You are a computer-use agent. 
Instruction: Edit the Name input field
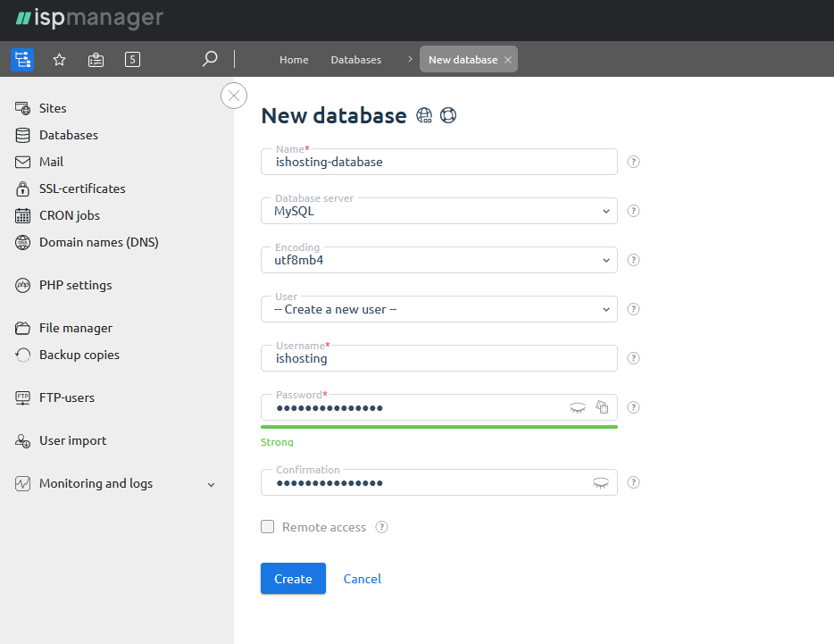[438, 162]
